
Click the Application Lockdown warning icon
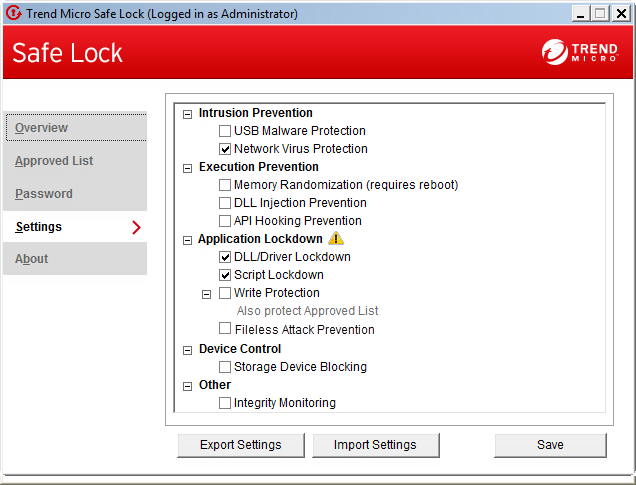pyautogui.click(x=336, y=239)
